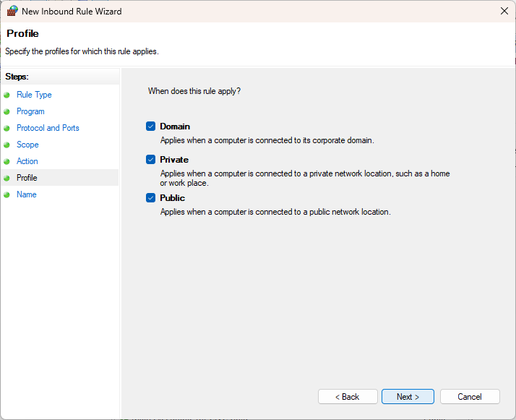Click green bullet next to Profile step
Viewport: 516px width, 420px height.
7,178
